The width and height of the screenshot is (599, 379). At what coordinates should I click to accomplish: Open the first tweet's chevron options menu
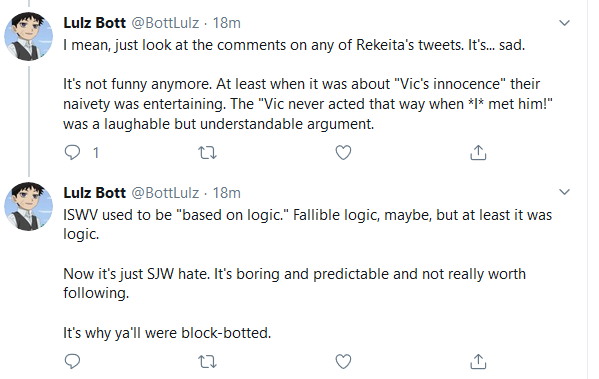tap(564, 23)
